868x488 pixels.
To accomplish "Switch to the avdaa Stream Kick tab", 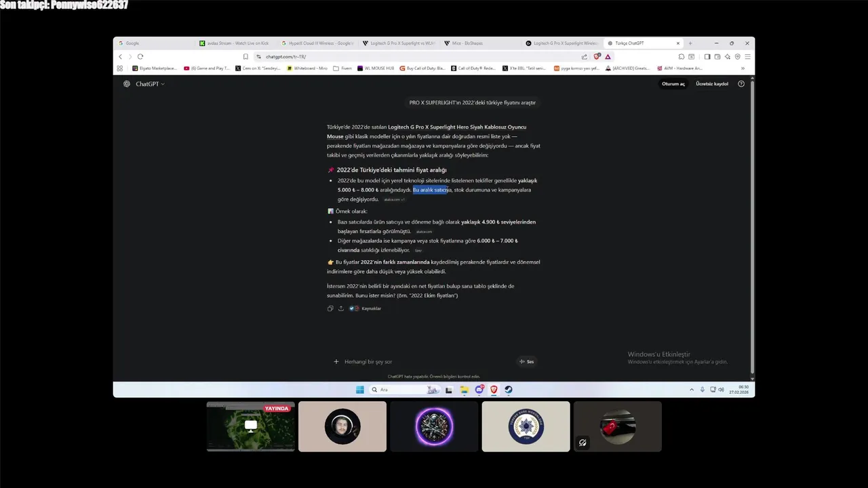I will [x=235, y=43].
